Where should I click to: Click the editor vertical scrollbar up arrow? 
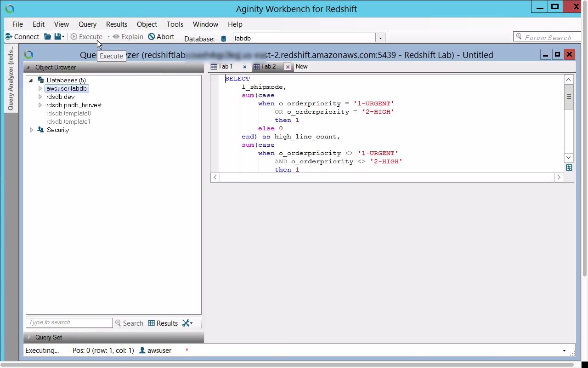569,80
